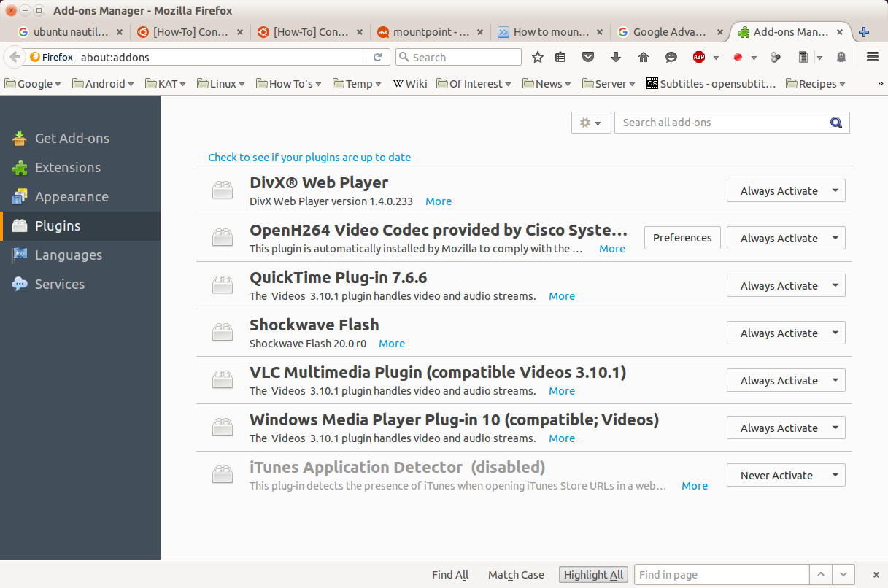The width and height of the screenshot is (888, 588).
Task: Click the smiley chat (Hello) icon
Action: (671, 57)
